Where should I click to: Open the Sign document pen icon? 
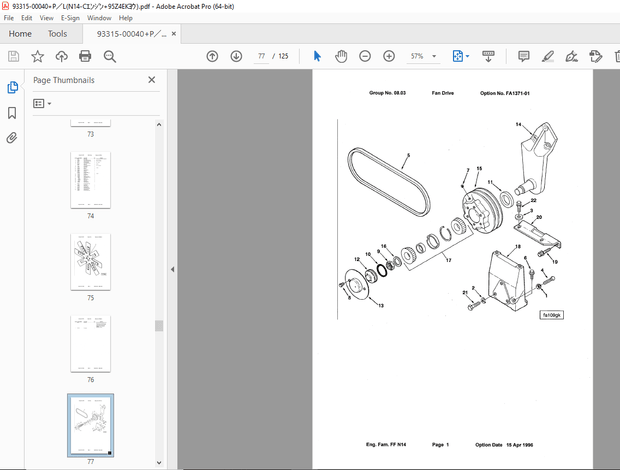[571, 56]
